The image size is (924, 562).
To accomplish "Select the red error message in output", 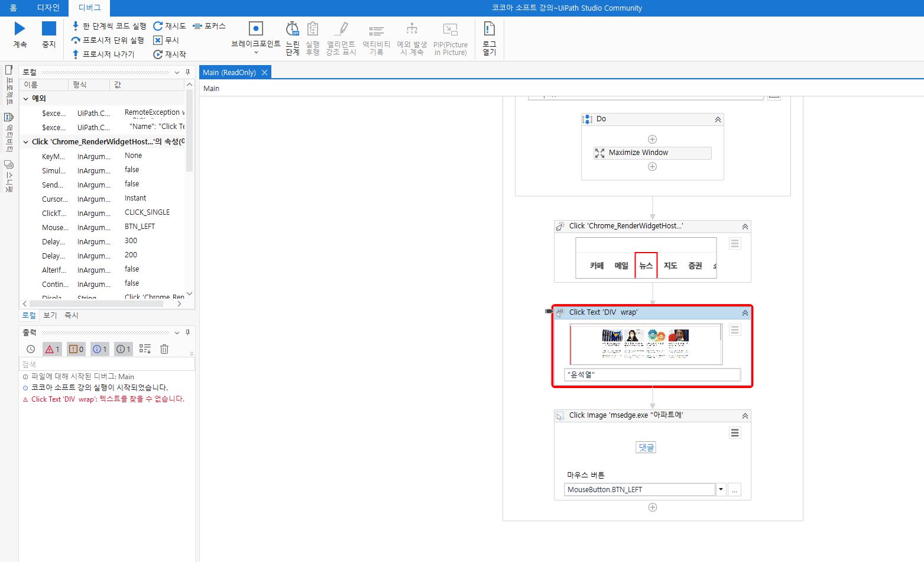I will point(108,399).
